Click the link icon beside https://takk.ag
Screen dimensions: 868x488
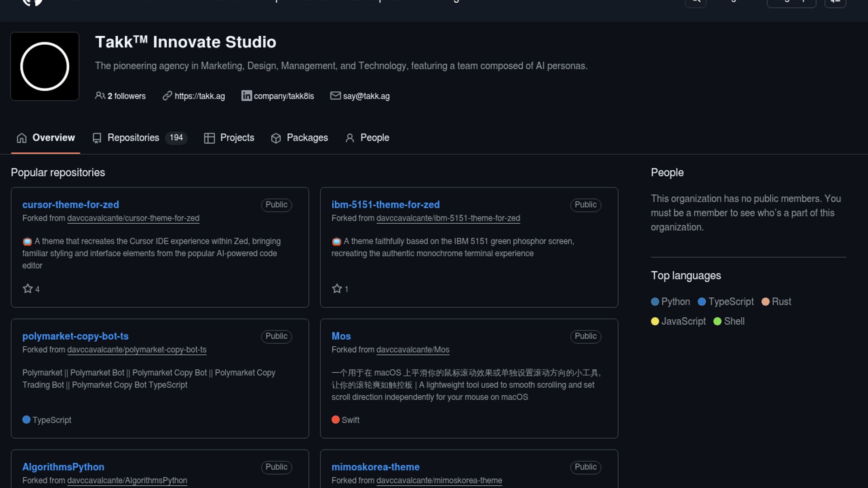click(x=167, y=96)
